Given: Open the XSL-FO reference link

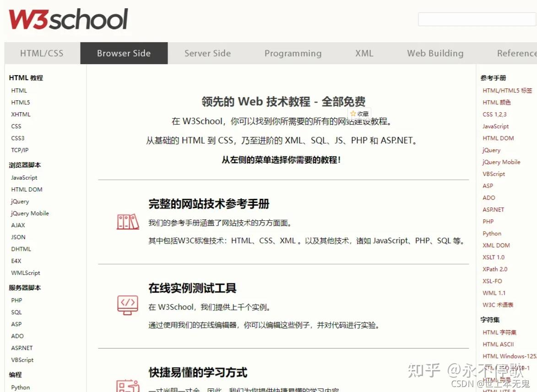Looking at the screenshot, I should pos(493,281).
